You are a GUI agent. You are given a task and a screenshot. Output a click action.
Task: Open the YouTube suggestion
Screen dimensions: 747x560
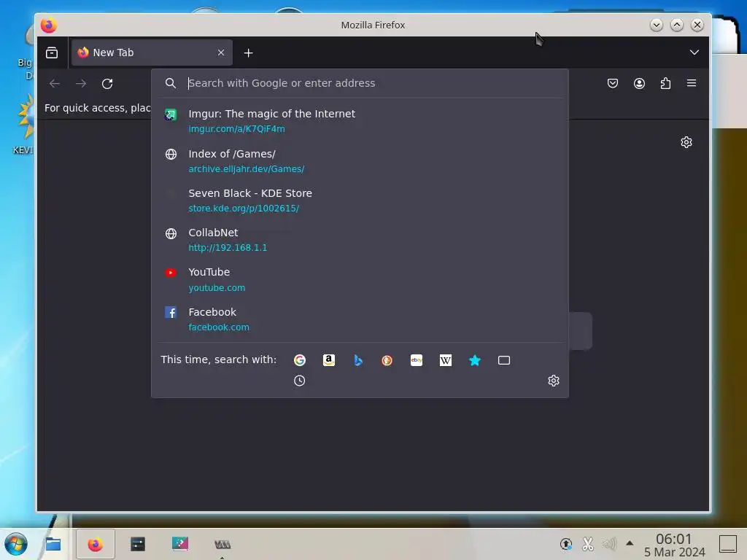click(x=360, y=279)
